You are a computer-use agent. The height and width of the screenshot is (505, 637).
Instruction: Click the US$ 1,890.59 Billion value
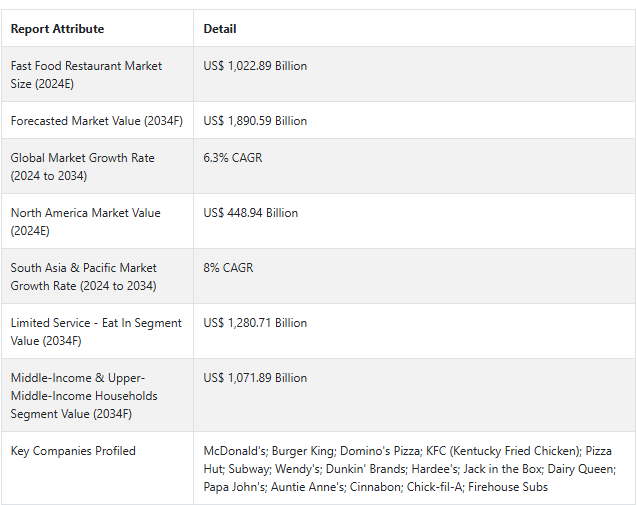(255, 121)
